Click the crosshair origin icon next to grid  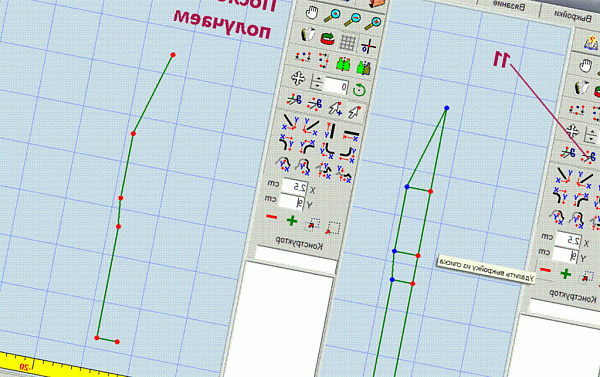(x=368, y=46)
